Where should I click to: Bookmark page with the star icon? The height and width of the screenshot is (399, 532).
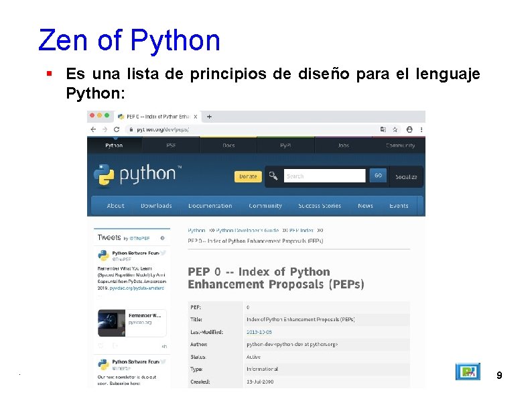point(395,129)
